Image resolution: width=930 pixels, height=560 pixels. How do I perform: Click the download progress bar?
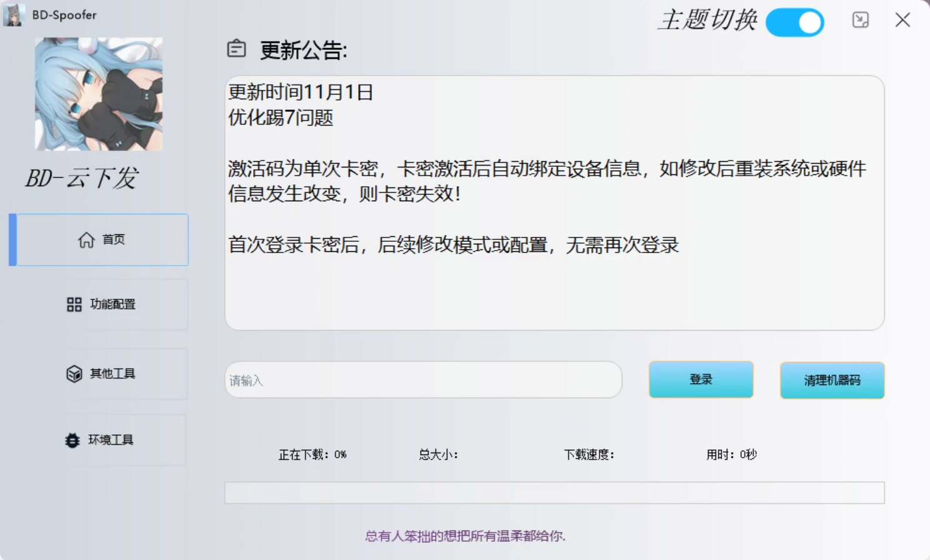554,492
